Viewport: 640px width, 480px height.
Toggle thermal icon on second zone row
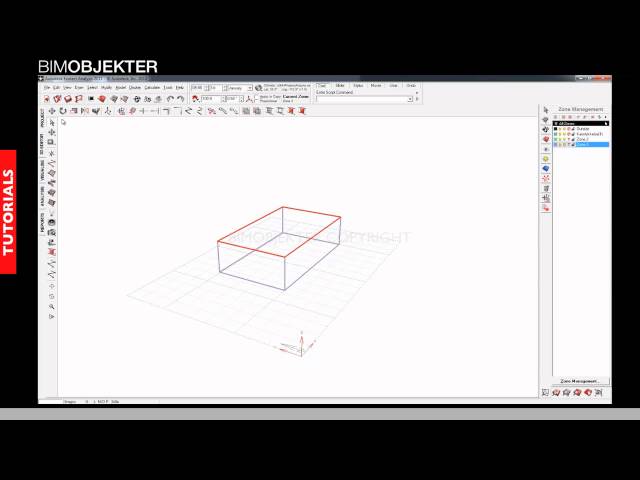point(569,134)
